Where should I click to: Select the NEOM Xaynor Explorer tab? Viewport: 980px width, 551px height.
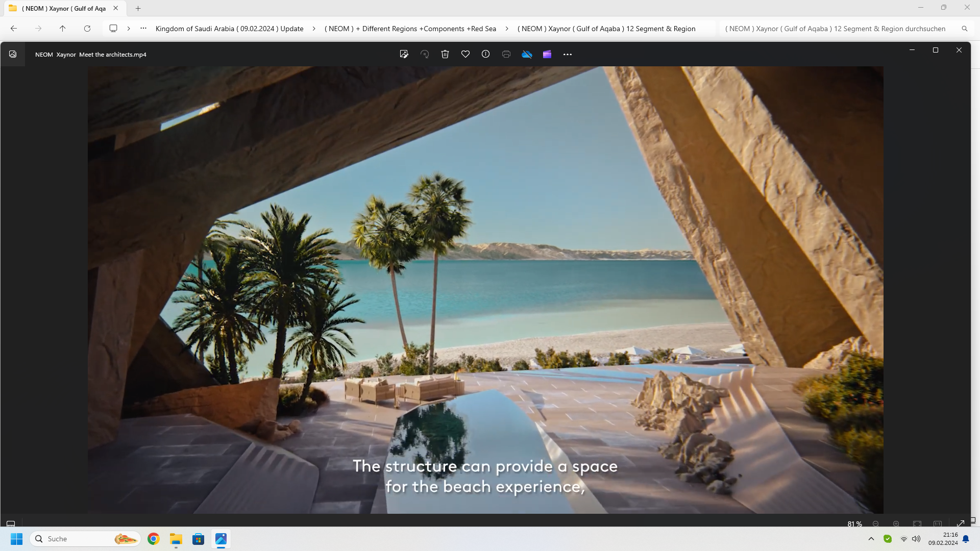tap(64, 8)
